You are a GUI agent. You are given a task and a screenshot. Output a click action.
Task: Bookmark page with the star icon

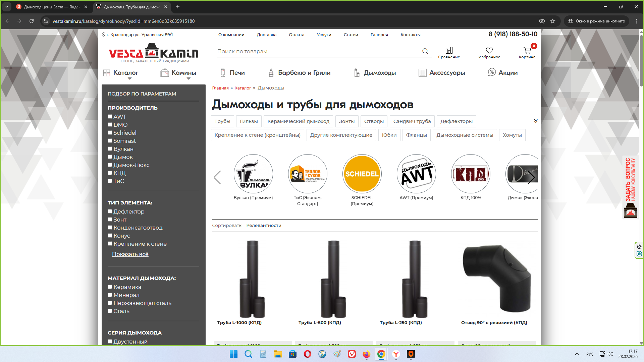pyautogui.click(x=553, y=21)
